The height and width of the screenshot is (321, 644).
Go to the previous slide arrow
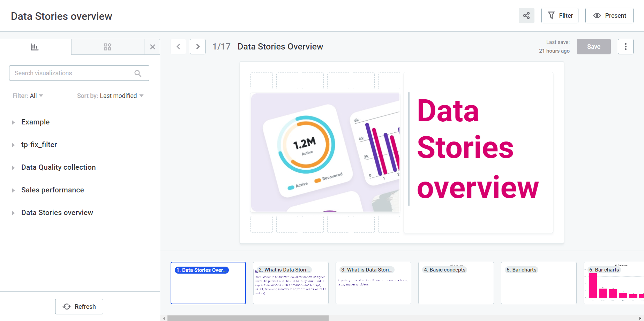pos(178,46)
